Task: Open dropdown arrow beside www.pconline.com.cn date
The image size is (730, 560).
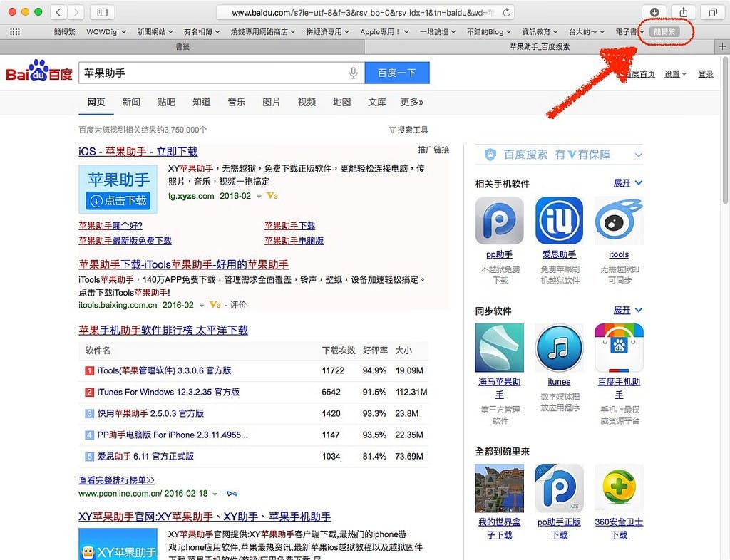Action: pyautogui.click(x=215, y=494)
